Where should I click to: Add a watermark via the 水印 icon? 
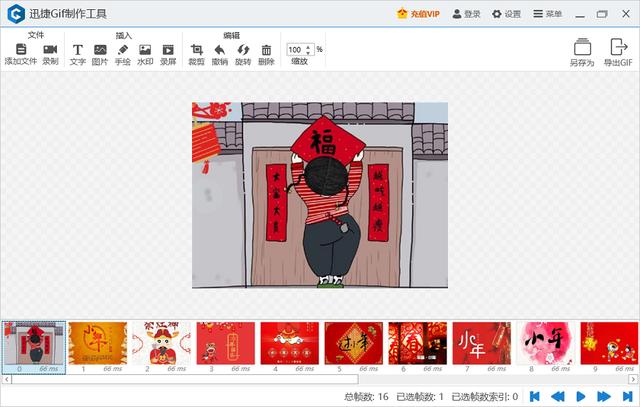[x=145, y=50]
